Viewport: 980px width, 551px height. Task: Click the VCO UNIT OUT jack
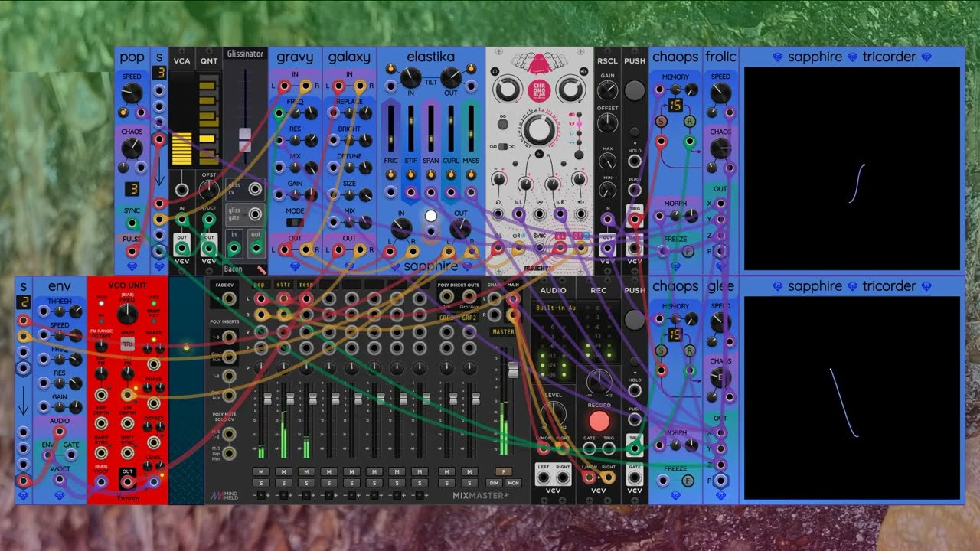[128, 481]
